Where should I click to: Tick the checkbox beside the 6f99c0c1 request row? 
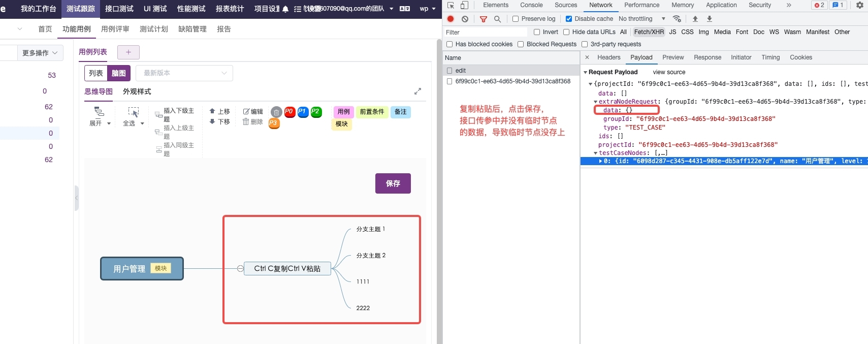pos(449,81)
